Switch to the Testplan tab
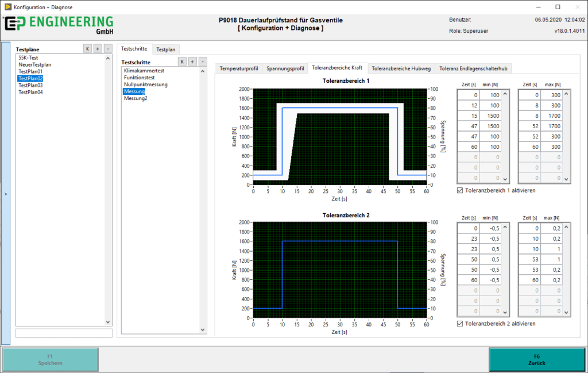 click(166, 49)
